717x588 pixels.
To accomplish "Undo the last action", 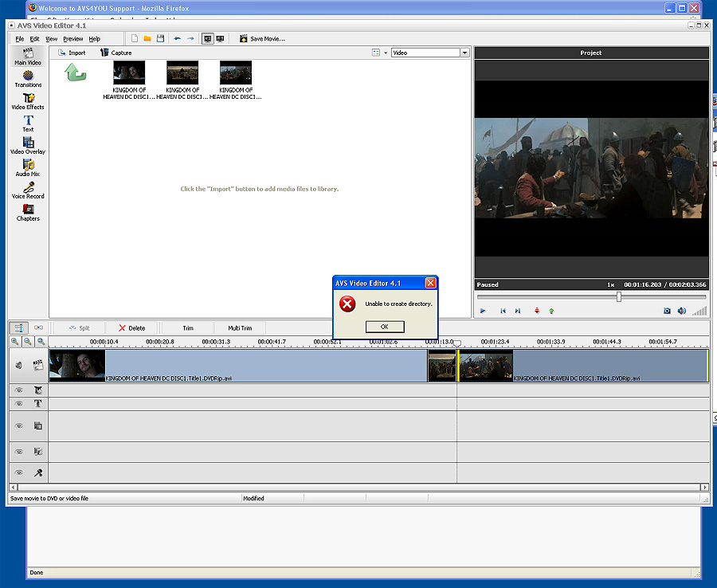I will tap(178, 39).
